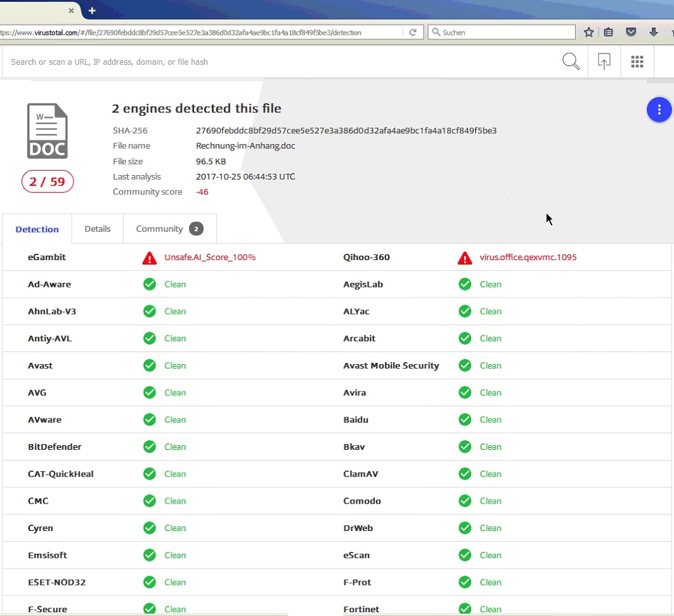This screenshot has height=616, width=674.
Task: Click the red warning icon beside eGambit
Action: pyautogui.click(x=150, y=258)
